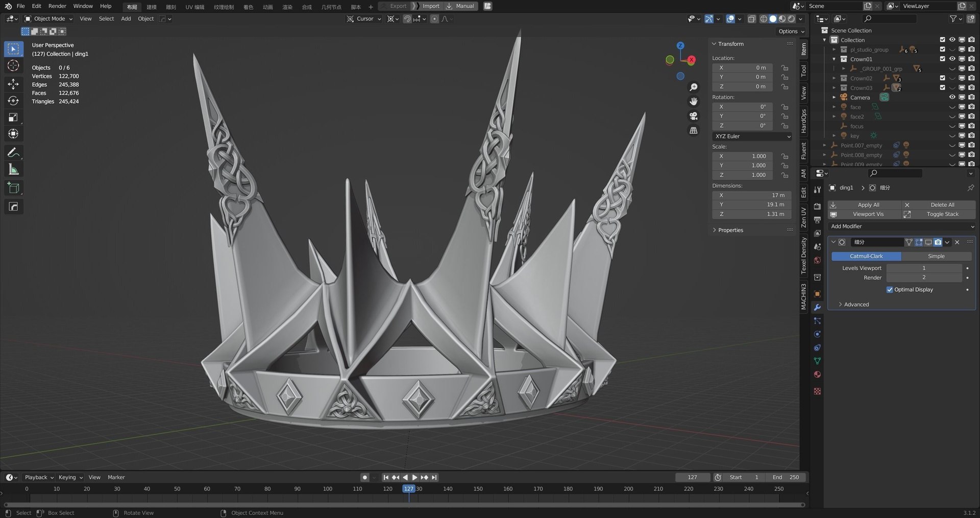This screenshot has width=980, height=518.
Task: Toggle X-ray display in viewport header
Action: (751, 19)
